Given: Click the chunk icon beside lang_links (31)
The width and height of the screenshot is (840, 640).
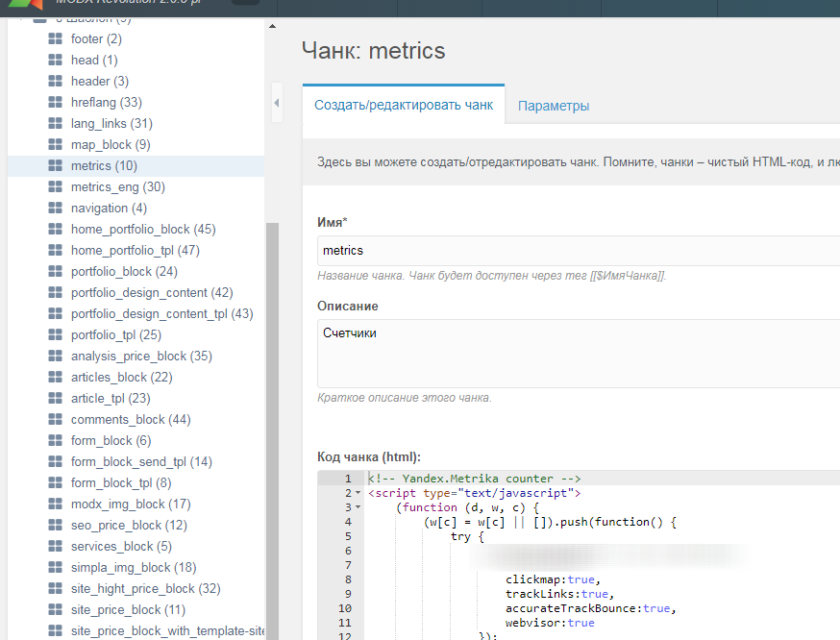Looking at the screenshot, I should point(55,123).
